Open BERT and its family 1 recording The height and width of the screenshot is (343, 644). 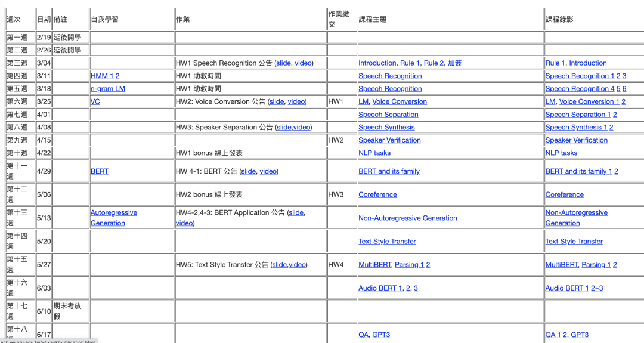tap(578, 171)
